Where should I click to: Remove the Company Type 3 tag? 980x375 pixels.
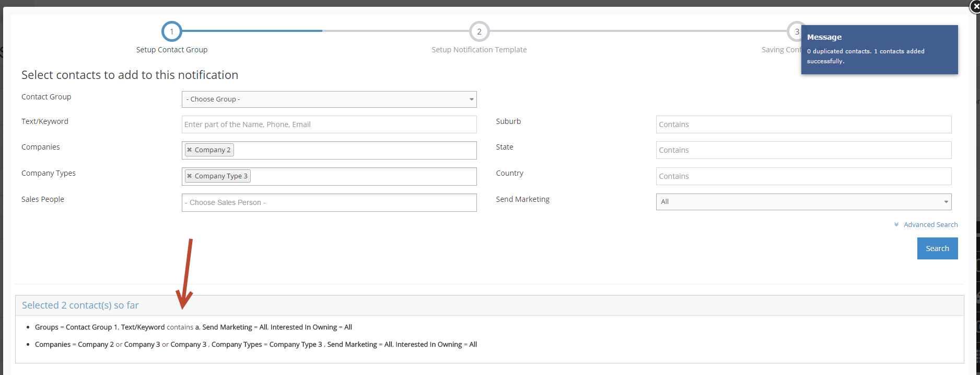(x=190, y=176)
